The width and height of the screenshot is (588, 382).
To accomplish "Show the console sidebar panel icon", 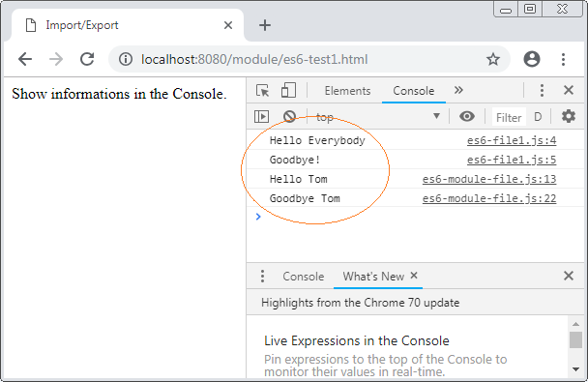I will [261, 117].
